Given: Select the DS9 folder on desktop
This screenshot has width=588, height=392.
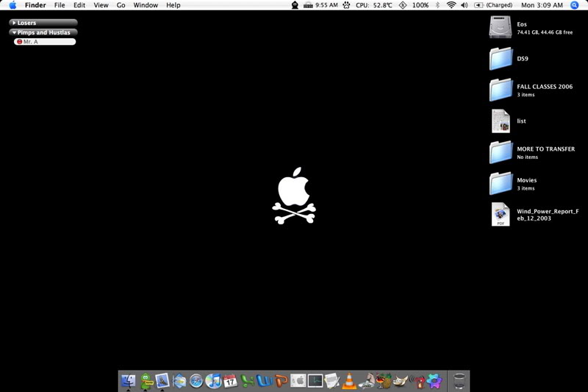Looking at the screenshot, I should pyautogui.click(x=501, y=59).
